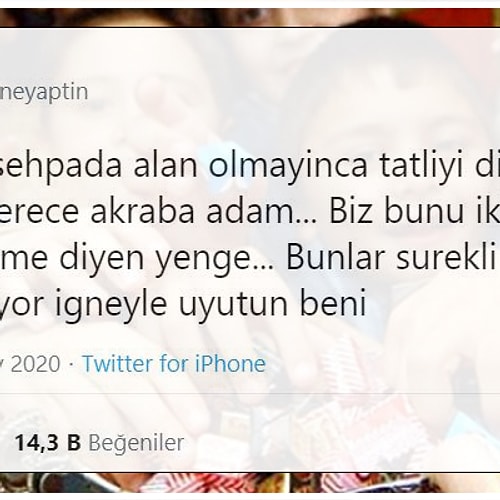This screenshot has height=500, width=500.
Task: Open the Beğeniler likes list
Action: coord(136,443)
